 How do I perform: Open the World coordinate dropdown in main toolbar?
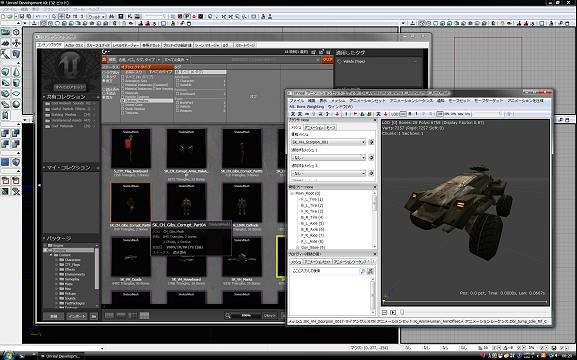click(x=97, y=17)
